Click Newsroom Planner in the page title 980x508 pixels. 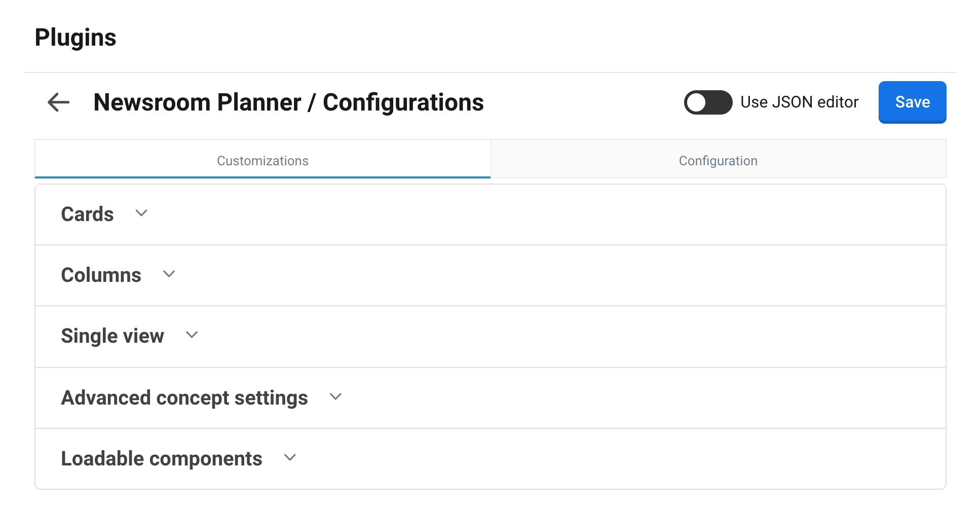pyautogui.click(x=197, y=102)
